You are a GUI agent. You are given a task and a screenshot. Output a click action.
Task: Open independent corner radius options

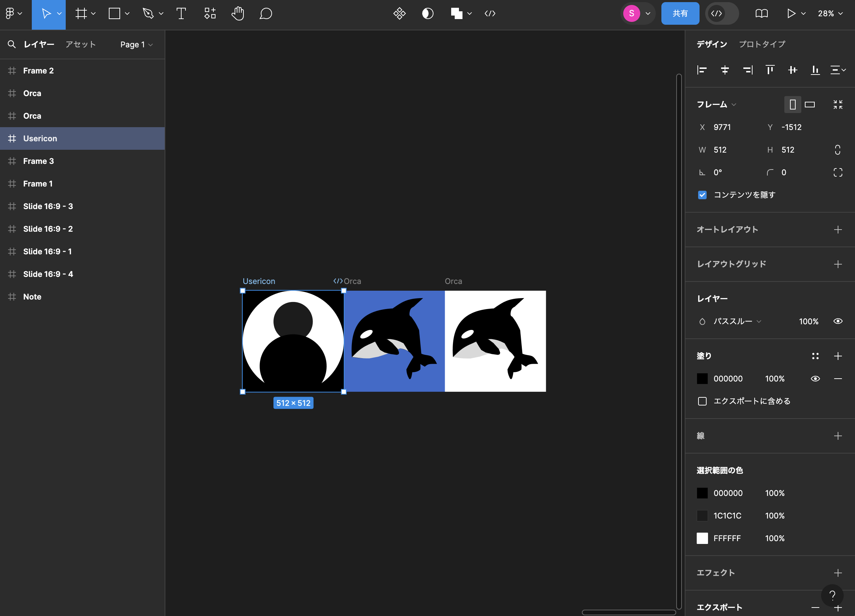tap(838, 172)
